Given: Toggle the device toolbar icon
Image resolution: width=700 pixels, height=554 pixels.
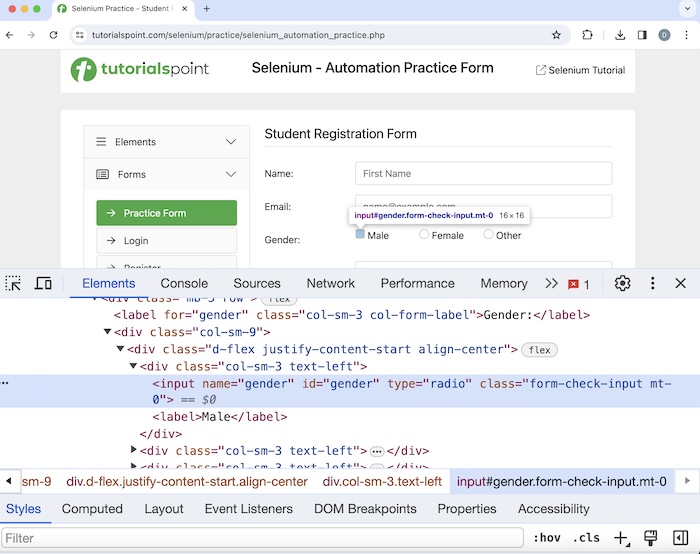Looking at the screenshot, I should (x=43, y=284).
